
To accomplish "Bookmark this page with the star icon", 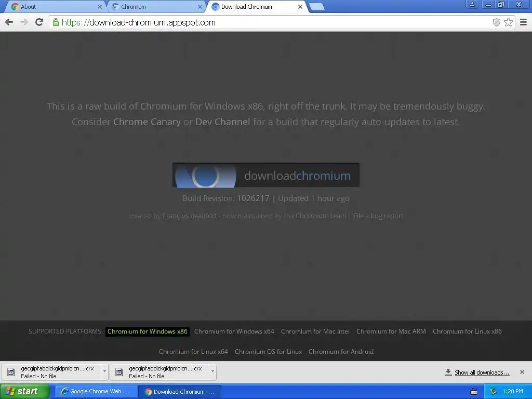I will pos(508,22).
